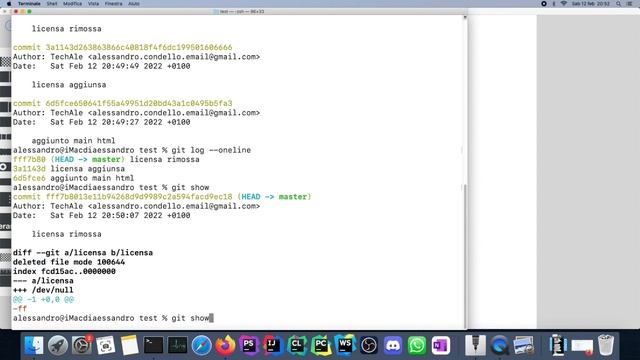Launch Safari compass icon in dock
This screenshot has width=640, height=360.
click(201, 345)
